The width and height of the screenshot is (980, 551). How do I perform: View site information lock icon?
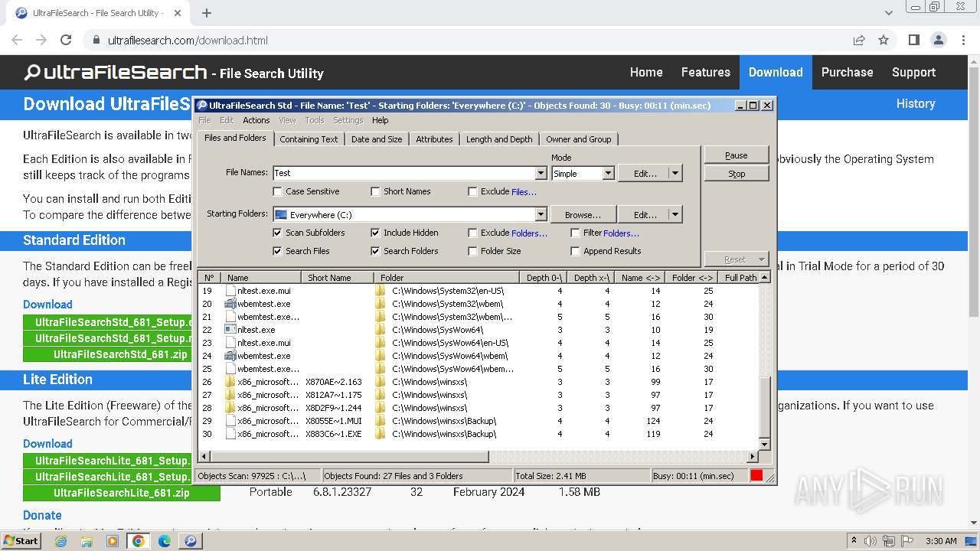coord(96,40)
